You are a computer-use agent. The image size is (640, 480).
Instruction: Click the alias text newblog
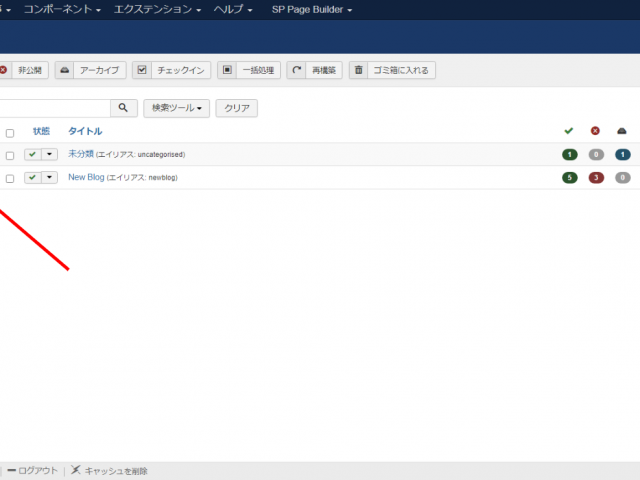pyautogui.click(x=162, y=178)
